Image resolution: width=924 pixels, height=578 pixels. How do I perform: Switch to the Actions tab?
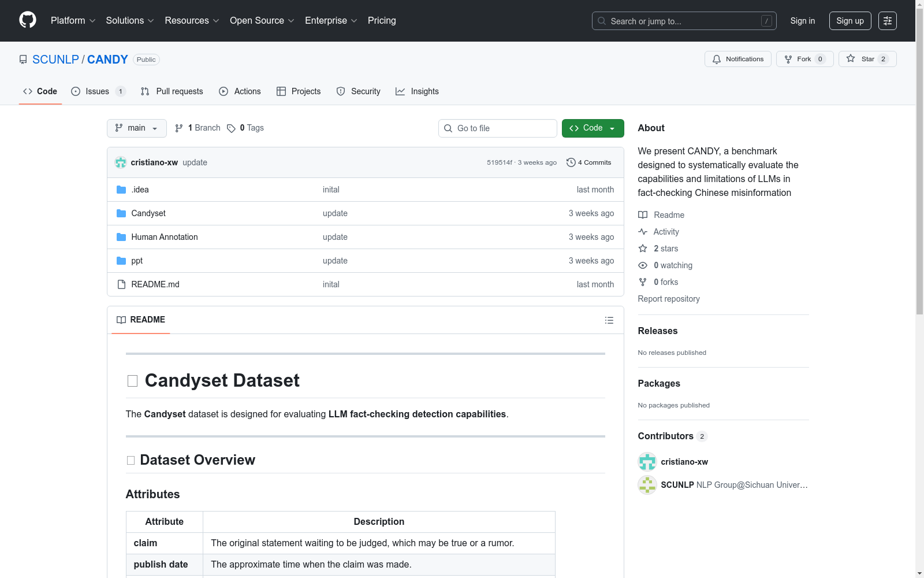click(x=240, y=91)
